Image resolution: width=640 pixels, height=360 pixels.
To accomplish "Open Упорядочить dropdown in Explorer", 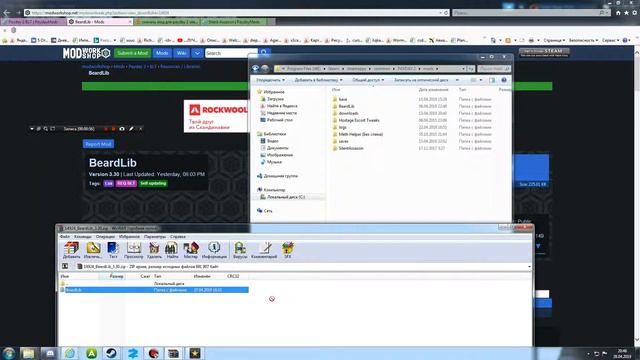I will (x=271, y=80).
